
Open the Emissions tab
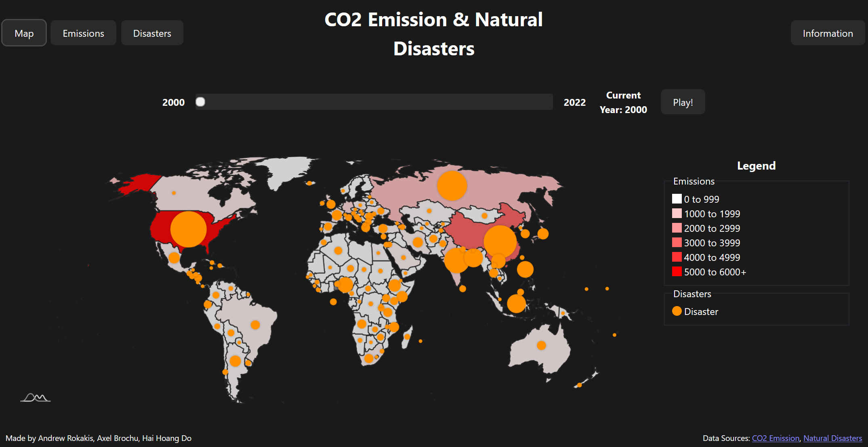coord(83,33)
